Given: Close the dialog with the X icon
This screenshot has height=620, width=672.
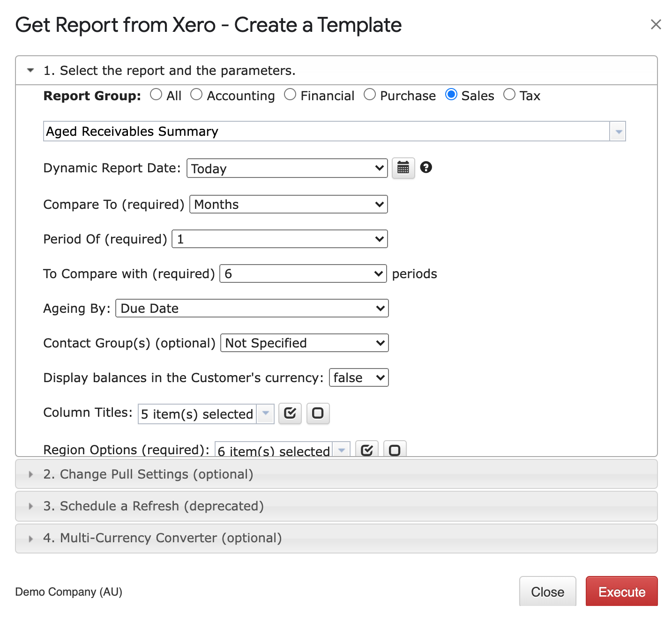Looking at the screenshot, I should pos(656,24).
